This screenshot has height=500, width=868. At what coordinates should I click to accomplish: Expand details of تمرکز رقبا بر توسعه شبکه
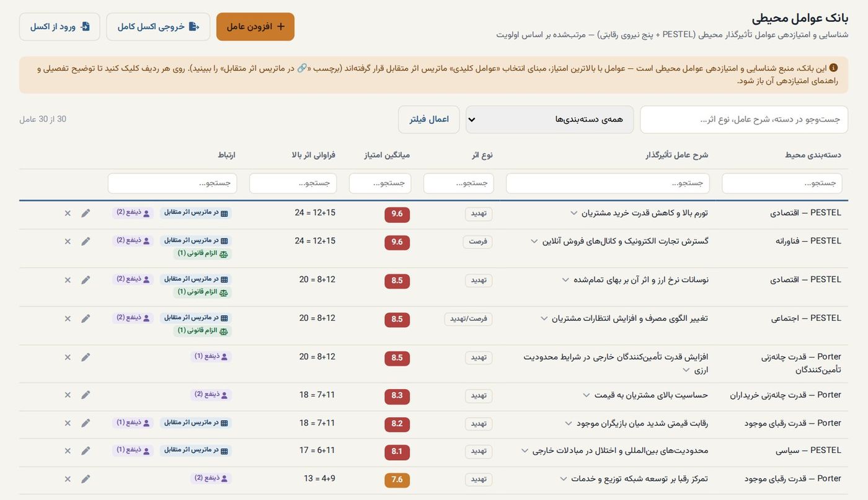click(x=564, y=479)
